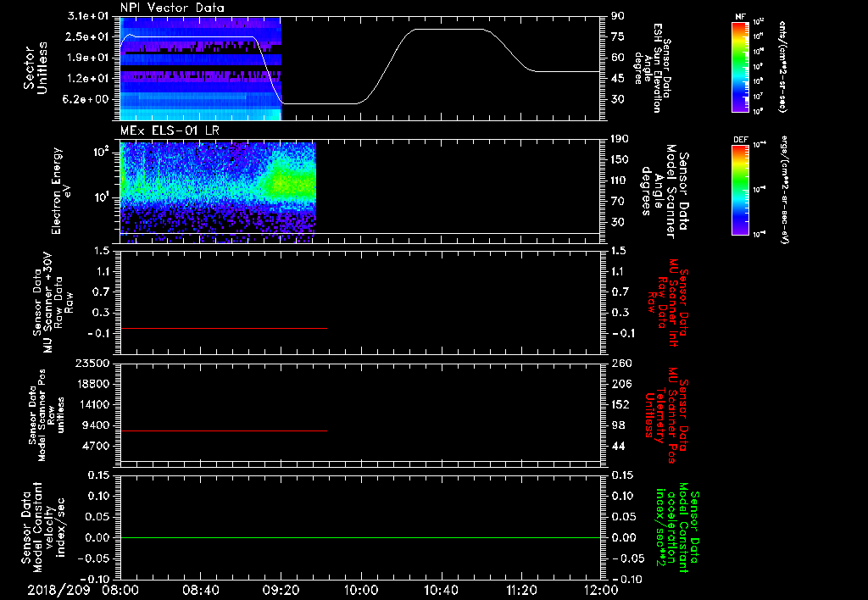Click the 'MU Scanner +30V Raw Data' axis label
Viewport: 868px width, 600px height.
pyautogui.click(x=53, y=302)
